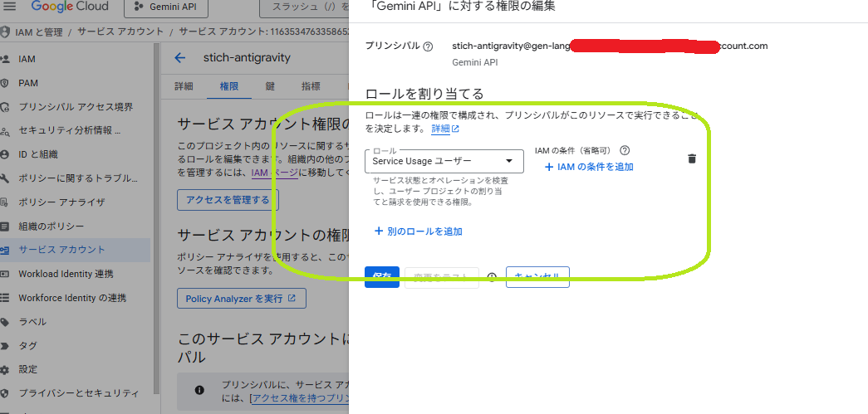Open 設定 in the left sidebar
Screen dimensions: 868x414
point(28,369)
